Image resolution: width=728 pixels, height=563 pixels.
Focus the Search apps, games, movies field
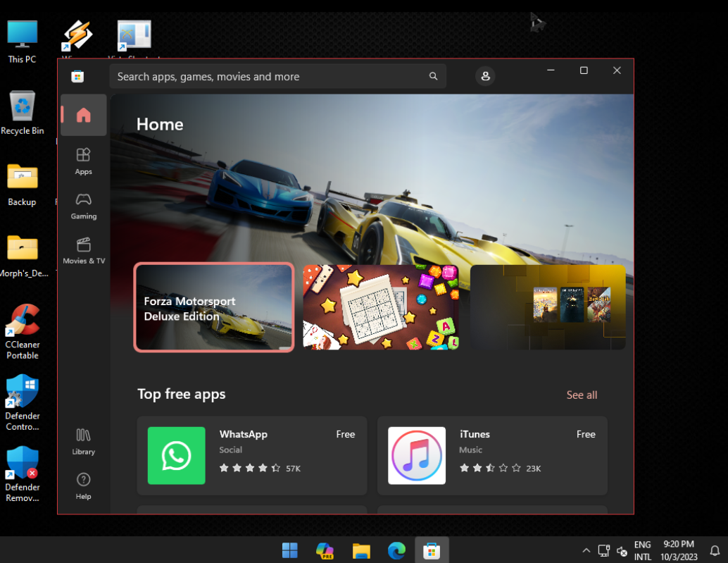coord(277,76)
